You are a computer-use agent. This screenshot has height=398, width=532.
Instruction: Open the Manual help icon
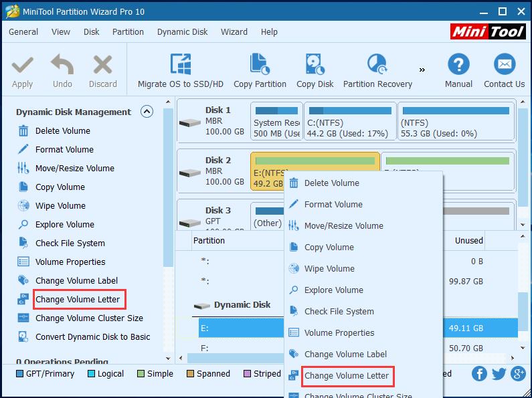coord(458,64)
